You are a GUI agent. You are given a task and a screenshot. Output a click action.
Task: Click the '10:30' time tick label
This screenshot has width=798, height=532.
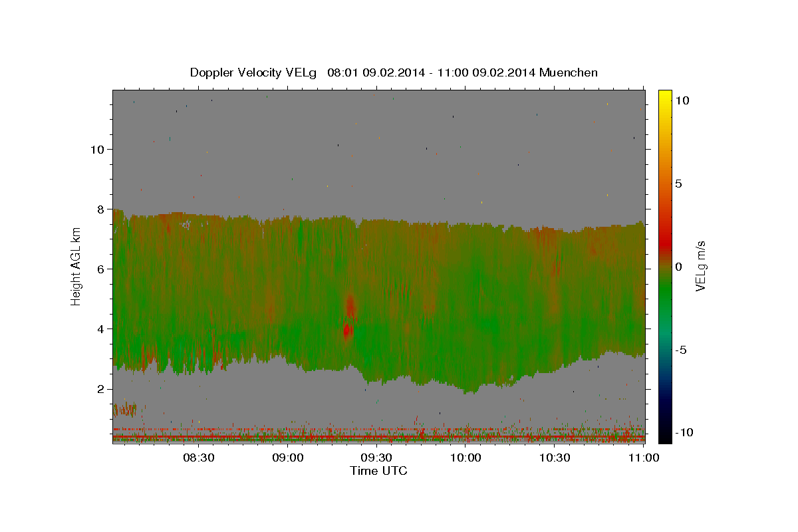point(555,458)
